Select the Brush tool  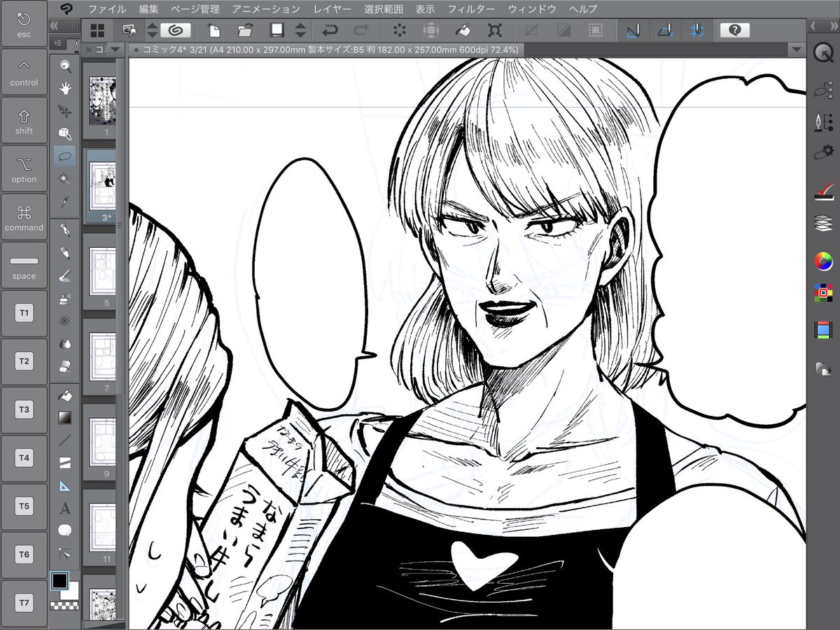pos(65,275)
